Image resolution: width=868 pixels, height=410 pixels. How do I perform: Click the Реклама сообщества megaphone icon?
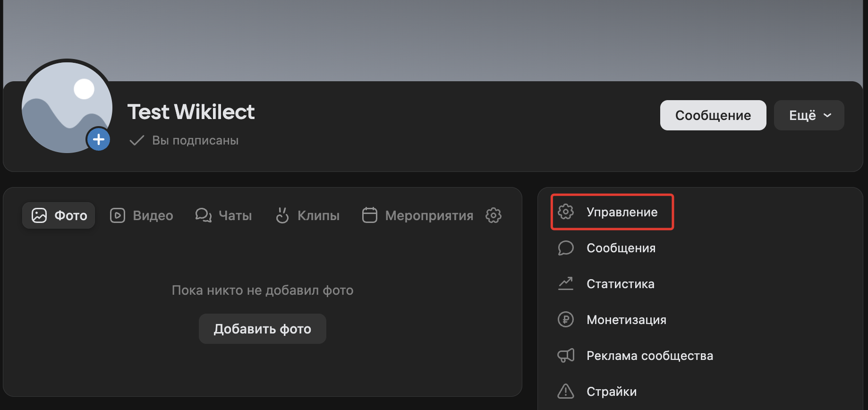click(565, 355)
